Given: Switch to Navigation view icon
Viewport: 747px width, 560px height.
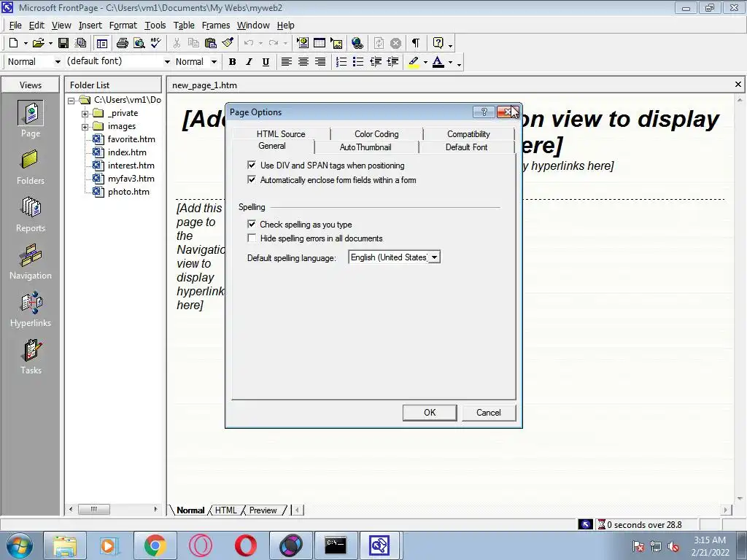Looking at the screenshot, I should (x=31, y=262).
